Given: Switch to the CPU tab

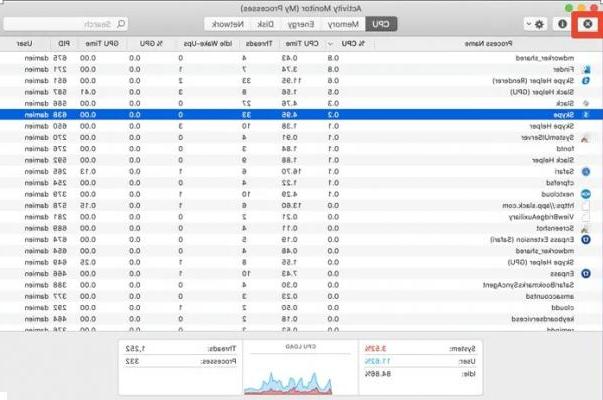Looking at the screenshot, I should [x=381, y=24].
